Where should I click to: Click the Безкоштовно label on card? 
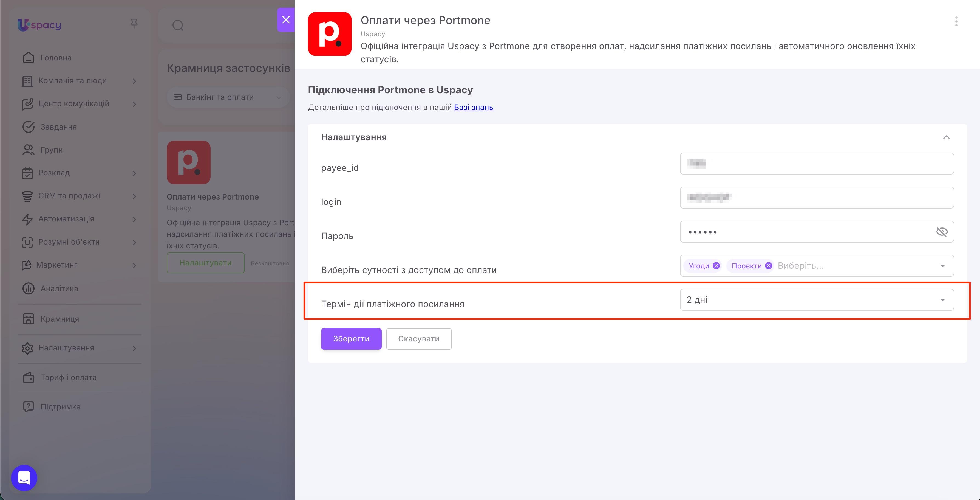(270, 263)
